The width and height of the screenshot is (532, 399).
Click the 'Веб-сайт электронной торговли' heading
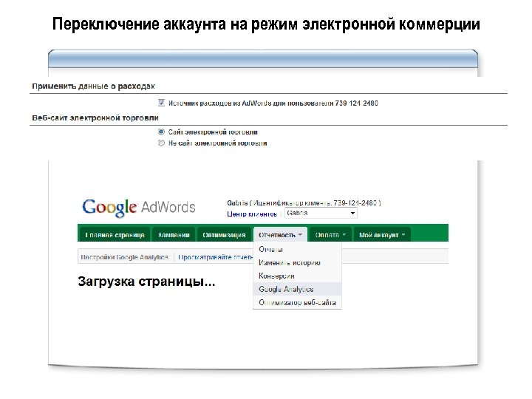(x=95, y=117)
